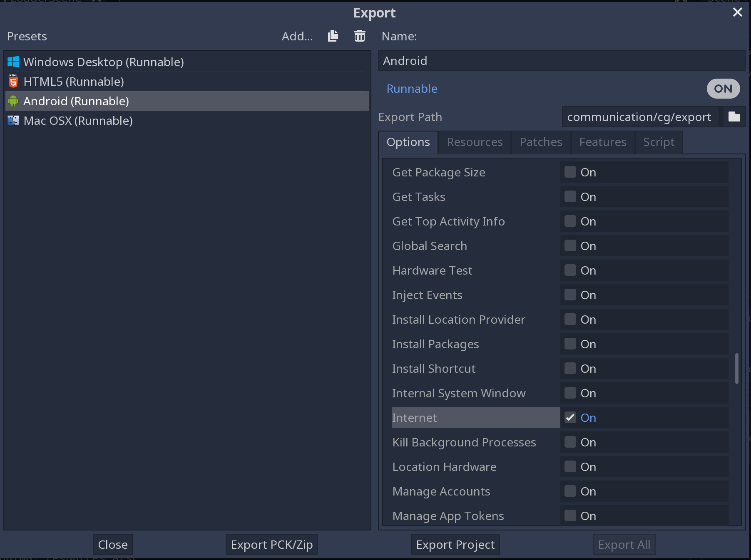The image size is (751, 560).
Task: Enable Get Tasks permission checkbox
Action: pyautogui.click(x=570, y=196)
